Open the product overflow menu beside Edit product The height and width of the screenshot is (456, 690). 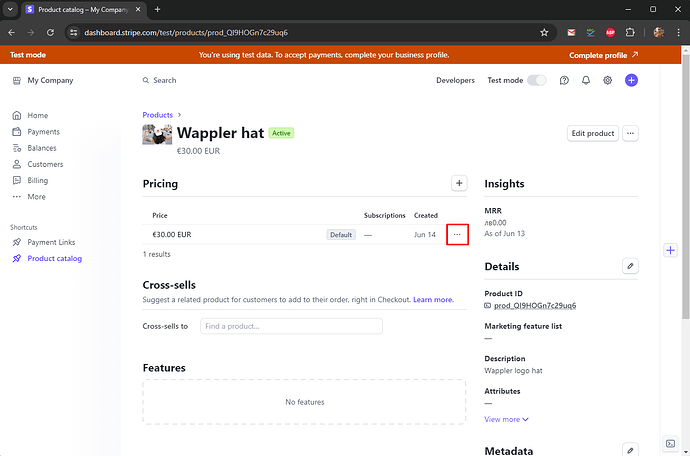(x=630, y=133)
